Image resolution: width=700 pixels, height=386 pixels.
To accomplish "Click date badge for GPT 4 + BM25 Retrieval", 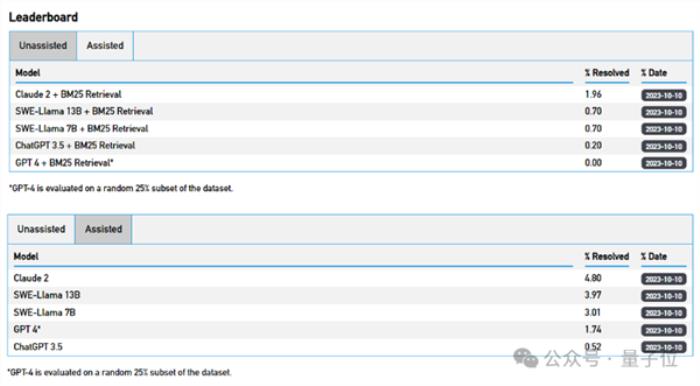I will point(664,163).
